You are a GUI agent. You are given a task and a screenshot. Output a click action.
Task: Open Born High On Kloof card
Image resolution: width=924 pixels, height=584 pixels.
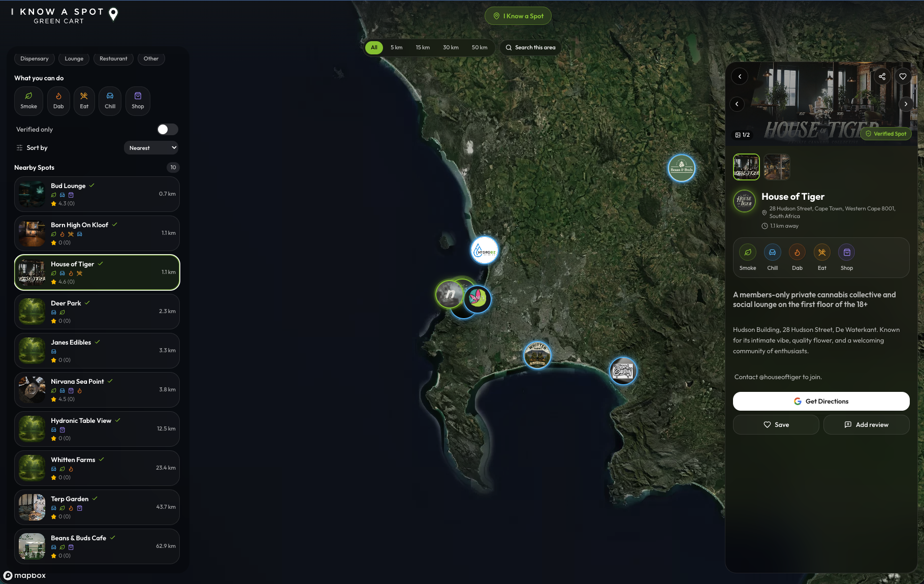pos(97,233)
